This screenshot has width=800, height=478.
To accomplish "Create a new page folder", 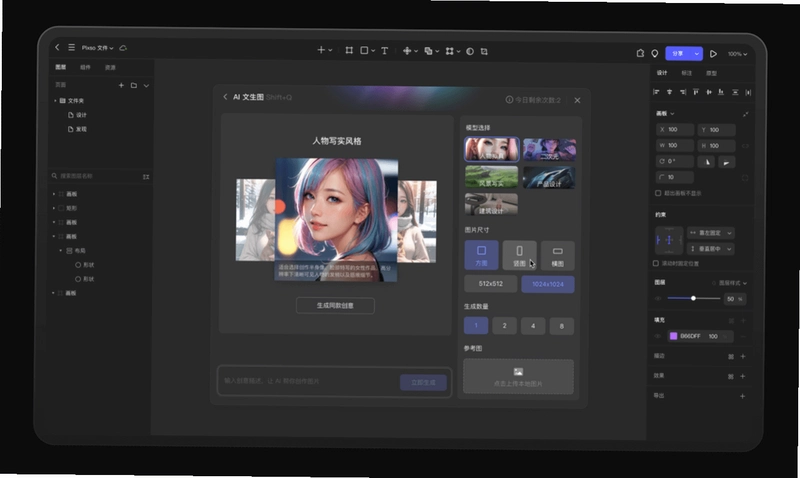I will (134, 85).
